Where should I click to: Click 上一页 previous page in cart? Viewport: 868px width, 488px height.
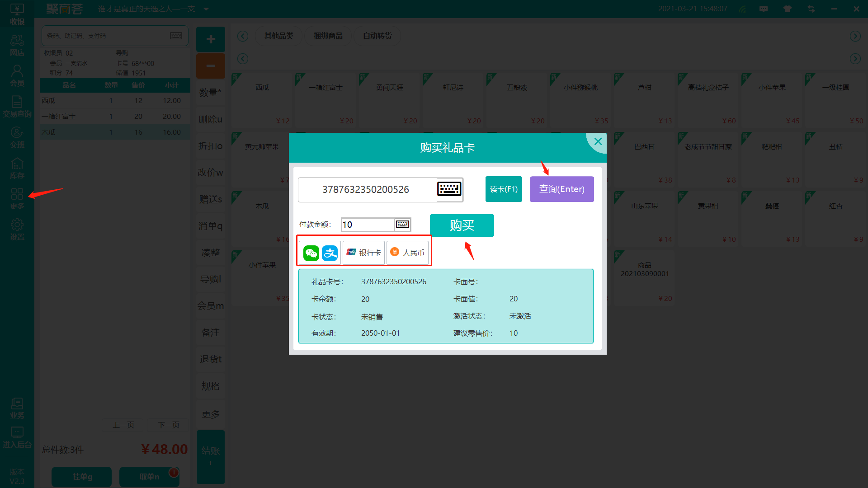(x=123, y=425)
